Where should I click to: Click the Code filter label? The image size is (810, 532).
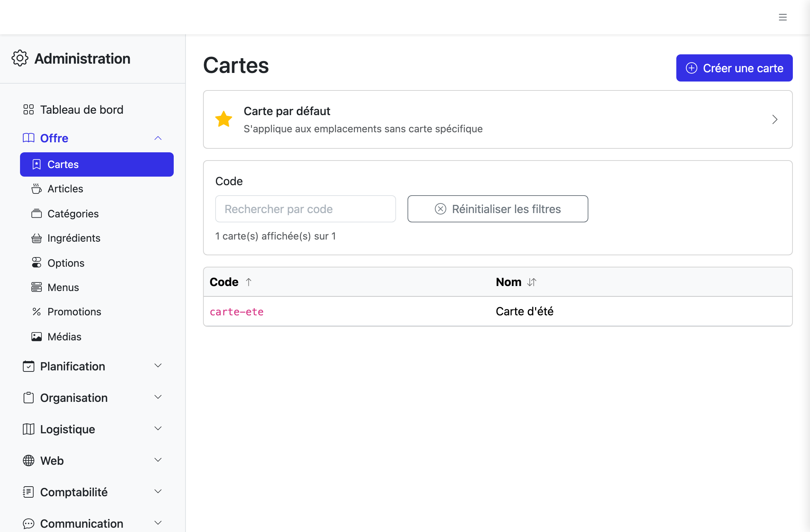coord(229,181)
